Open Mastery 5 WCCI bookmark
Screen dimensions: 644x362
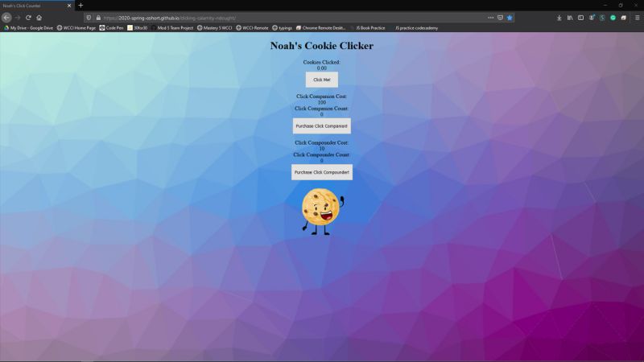pyautogui.click(x=214, y=28)
